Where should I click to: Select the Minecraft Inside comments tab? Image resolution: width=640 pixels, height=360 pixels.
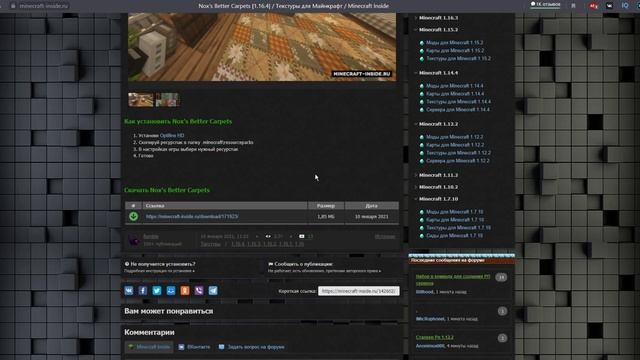click(149, 347)
